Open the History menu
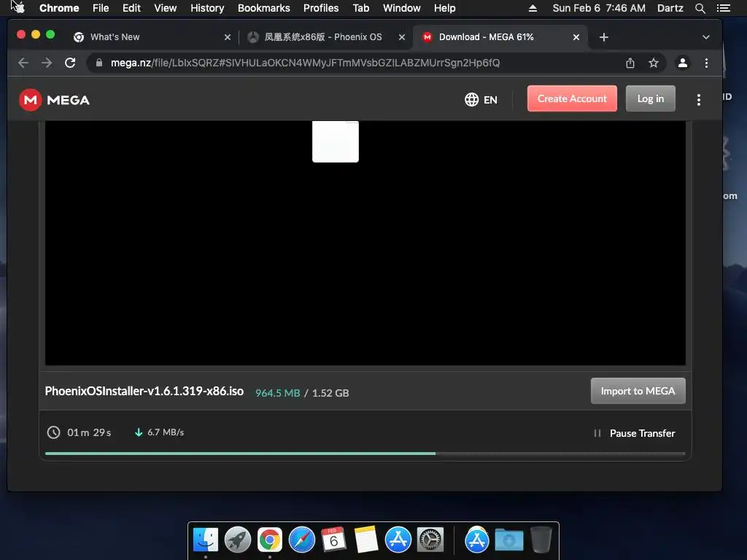Viewport: 747px width, 560px height. pos(207,8)
